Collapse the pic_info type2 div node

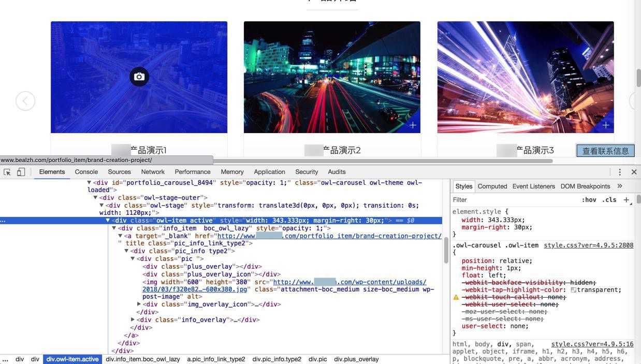tap(126, 251)
